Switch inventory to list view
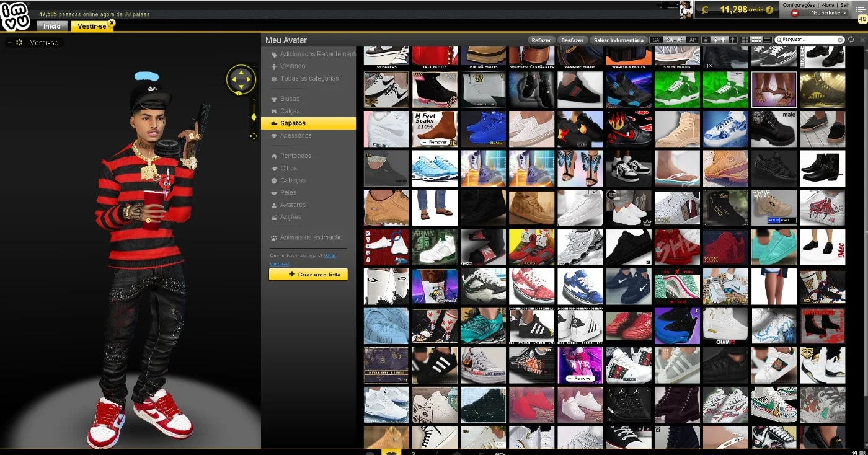Image resolution: width=868 pixels, height=455 pixels. click(x=767, y=40)
